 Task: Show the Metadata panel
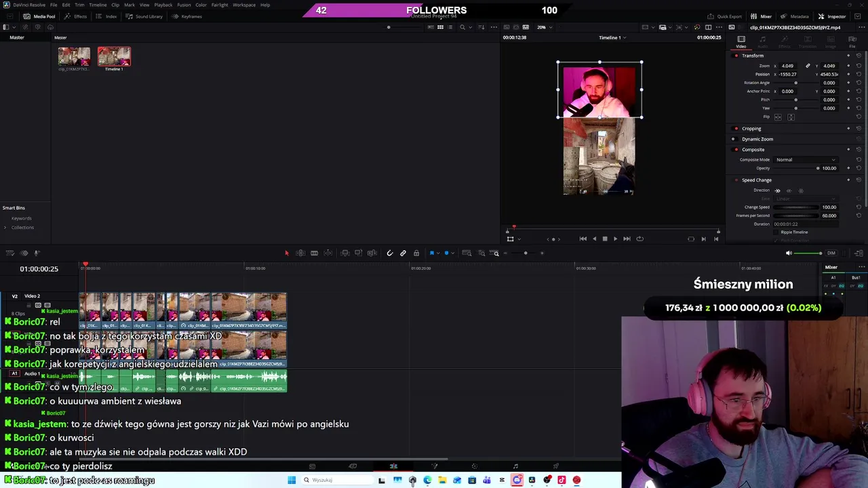pyautogui.click(x=795, y=16)
